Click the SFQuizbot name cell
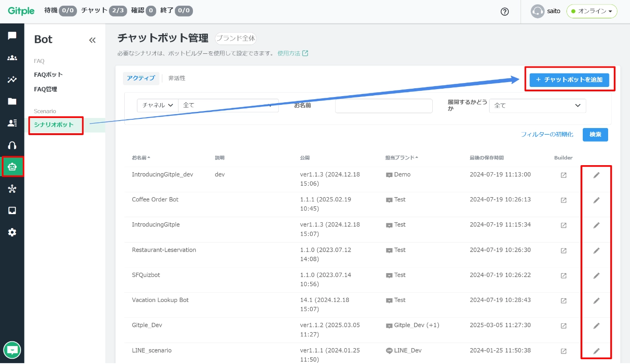This screenshot has width=630, height=364. pos(146,275)
